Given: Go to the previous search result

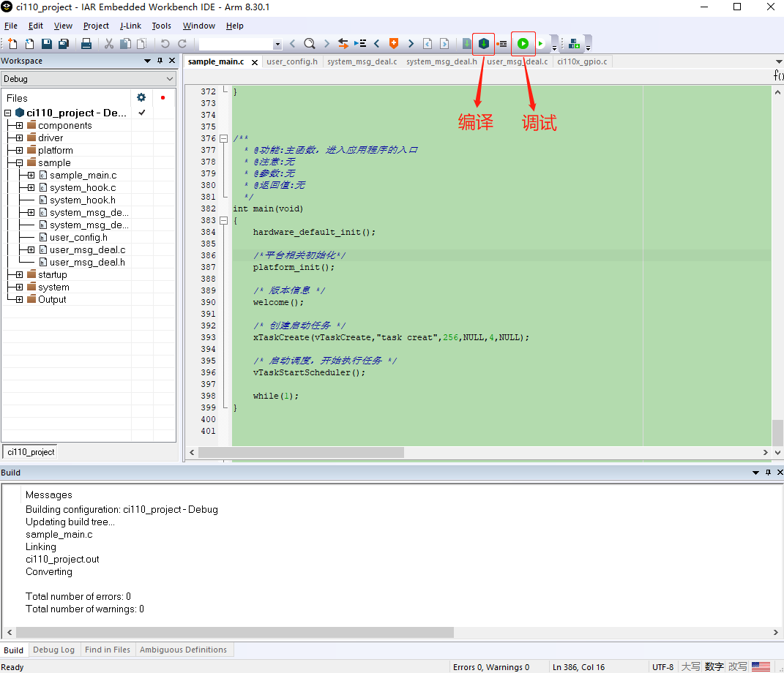Looking at the screenshot, I should (x=293, y=44).
